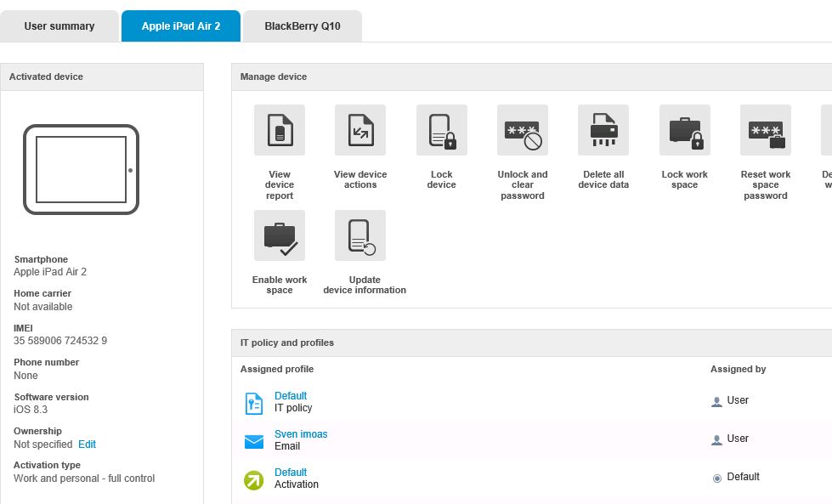
Task: Click the Enable work space icon
Action: 280,235
